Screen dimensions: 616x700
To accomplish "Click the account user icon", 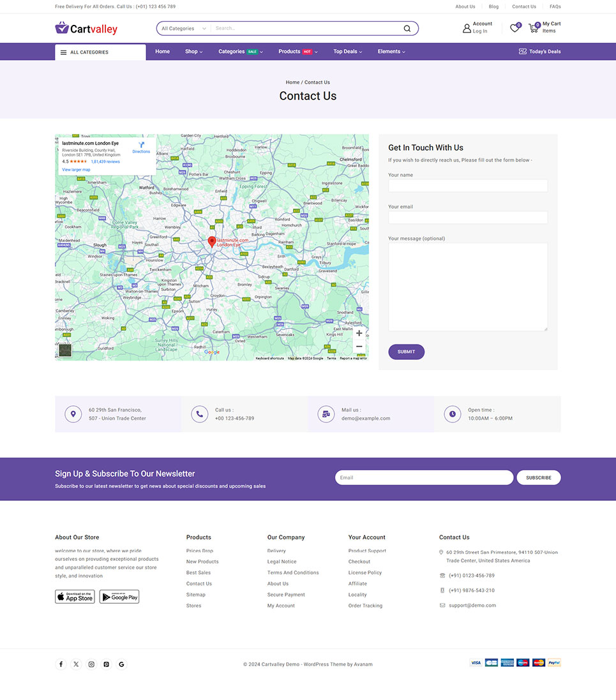I will (x=467, y=28).
